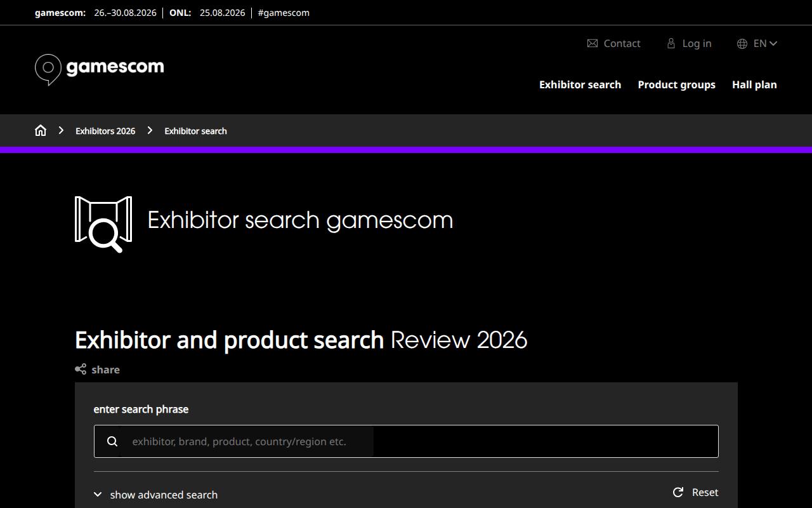The image size is (812, 508).
Task: Click the Reset circular arrow icon
Action: pyautogui.click(x=678, y=492)
